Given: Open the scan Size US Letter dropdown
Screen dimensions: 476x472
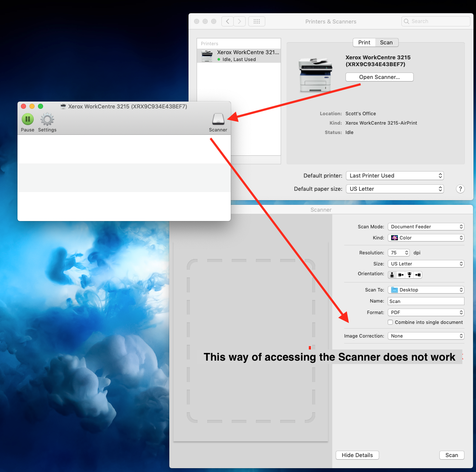Looking at the screenshot, I should 426,264.
